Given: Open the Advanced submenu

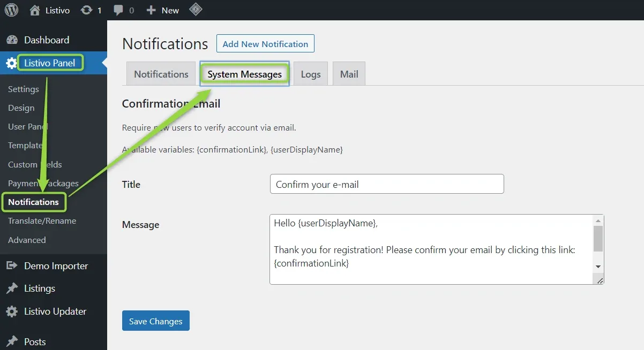Looking at the screenshot, I should (27, 240).
